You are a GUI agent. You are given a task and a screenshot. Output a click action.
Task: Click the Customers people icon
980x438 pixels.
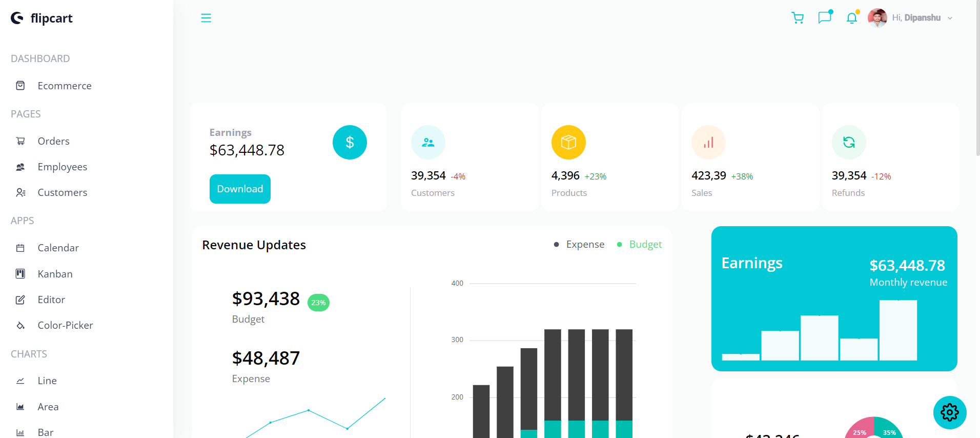[428, 142]
